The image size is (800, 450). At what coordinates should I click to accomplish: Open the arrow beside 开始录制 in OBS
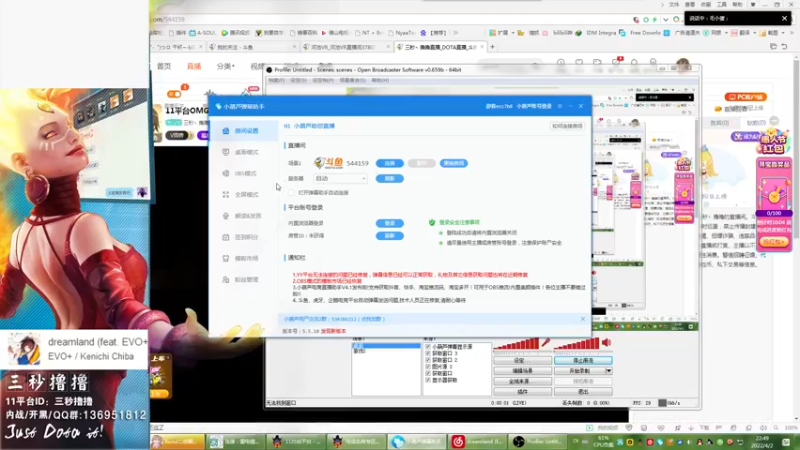(x=609, y=371)
